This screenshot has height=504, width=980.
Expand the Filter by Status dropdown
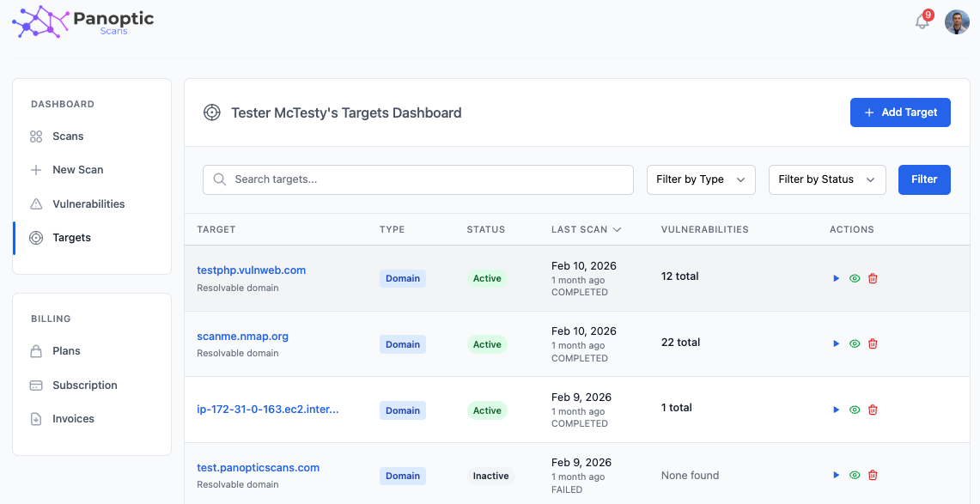[x=827, y=179]
